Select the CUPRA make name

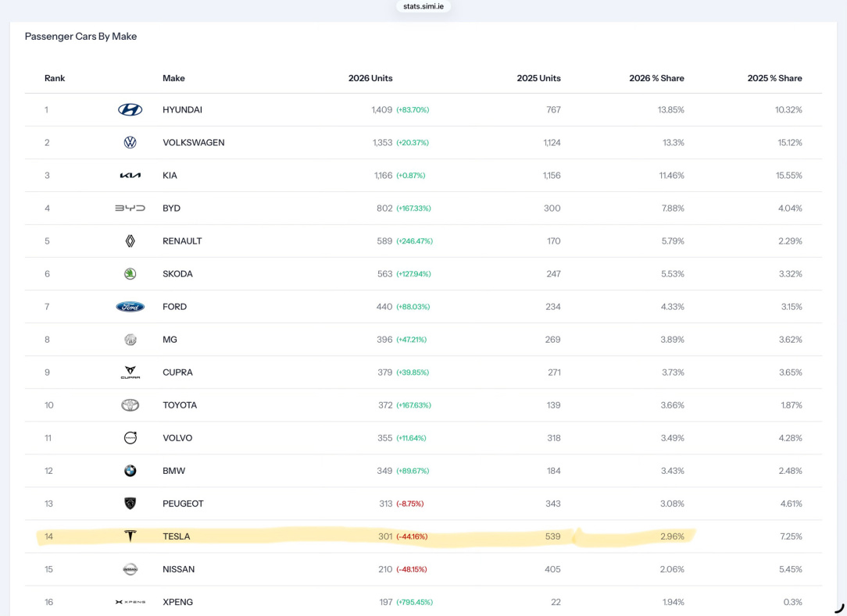(x=177, y=372)
